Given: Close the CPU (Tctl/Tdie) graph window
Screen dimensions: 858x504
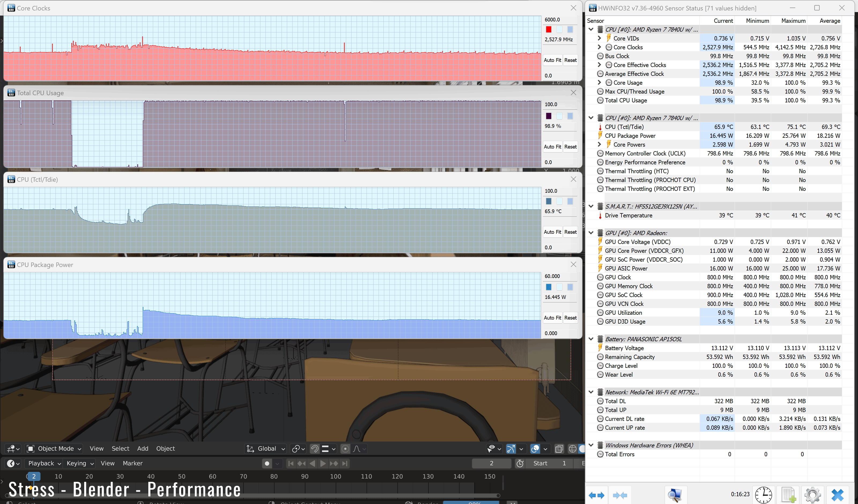Looking at the screenshot, I should pyautogui.click(x=573, y=179).
